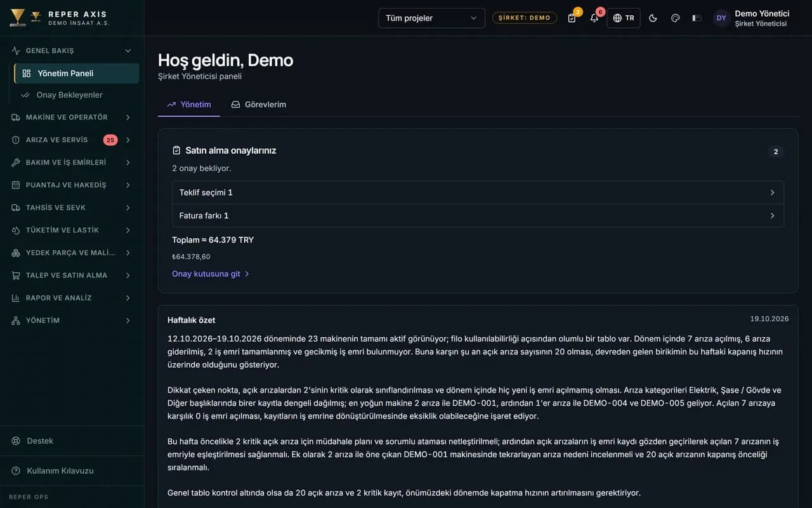The height and width of the screenshot is (508, 812).
Task: Expand Puantaj ve Hakediş menu chevron
Action: click(128, 185)
